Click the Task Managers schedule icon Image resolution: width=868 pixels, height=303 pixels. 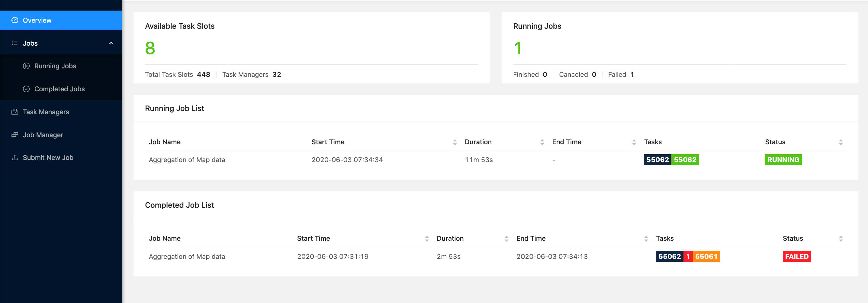click(15, 112)
